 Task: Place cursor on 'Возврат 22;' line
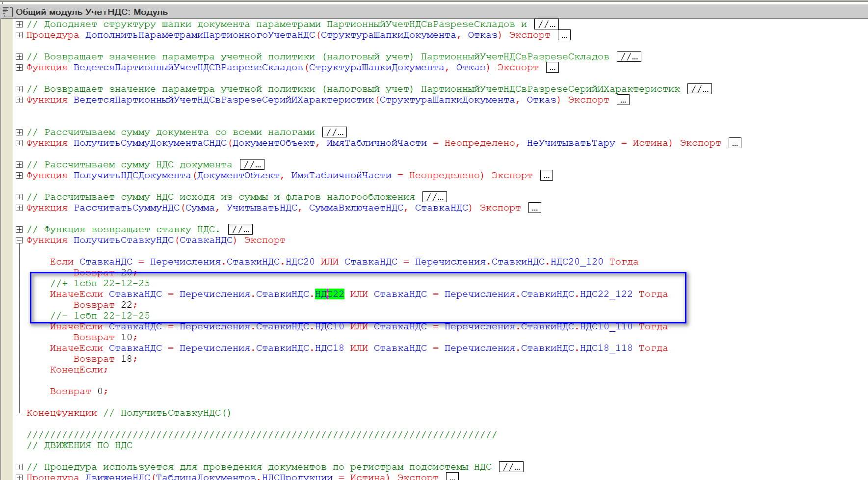[105, 305]
